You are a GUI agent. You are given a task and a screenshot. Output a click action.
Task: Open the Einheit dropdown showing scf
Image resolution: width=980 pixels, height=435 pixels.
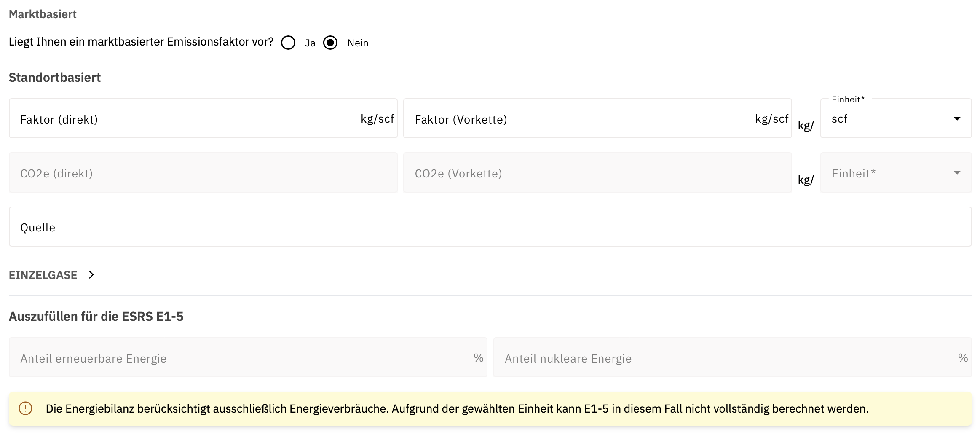(x=889, y=119)
